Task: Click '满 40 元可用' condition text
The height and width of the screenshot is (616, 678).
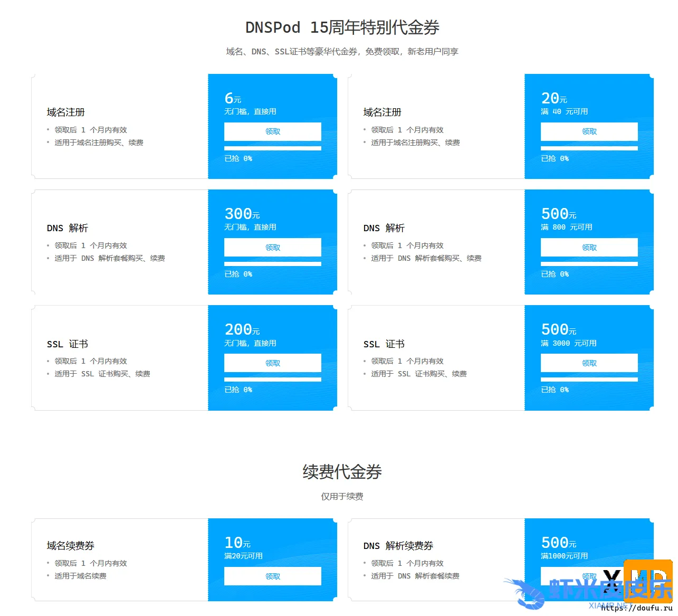Action: [565, 112]
